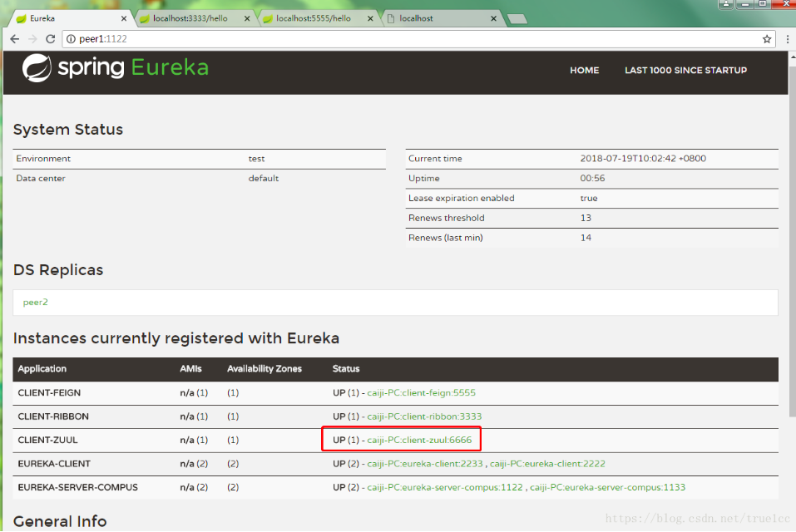Open a new tab with the new-tab button

(x=517, y=19)
